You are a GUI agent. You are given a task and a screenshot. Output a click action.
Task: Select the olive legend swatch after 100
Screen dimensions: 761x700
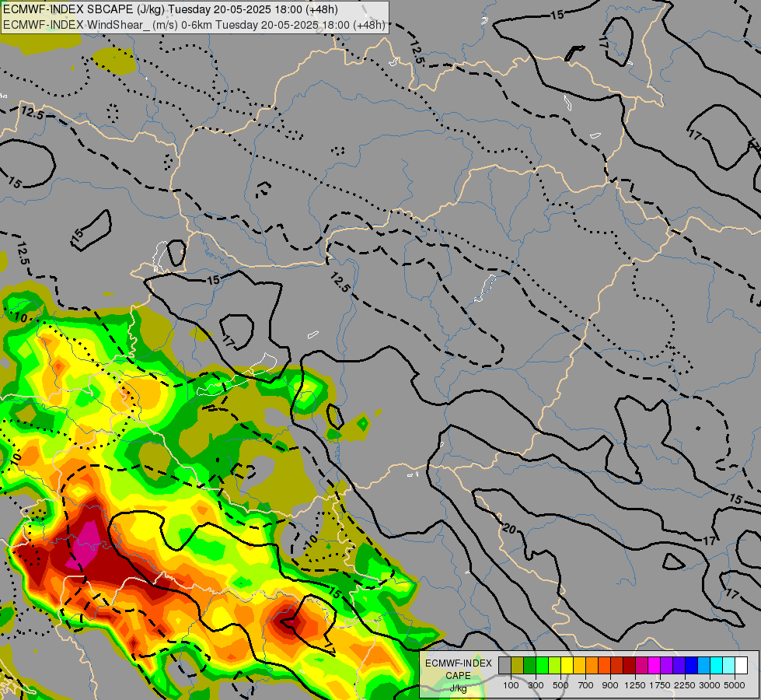pyautogui.click(x=518, y=665)
